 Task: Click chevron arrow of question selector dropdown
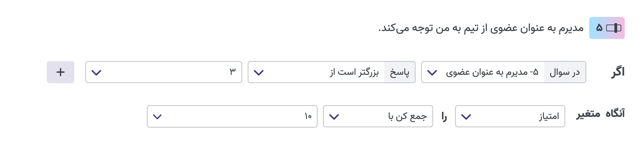coord(432,72)
